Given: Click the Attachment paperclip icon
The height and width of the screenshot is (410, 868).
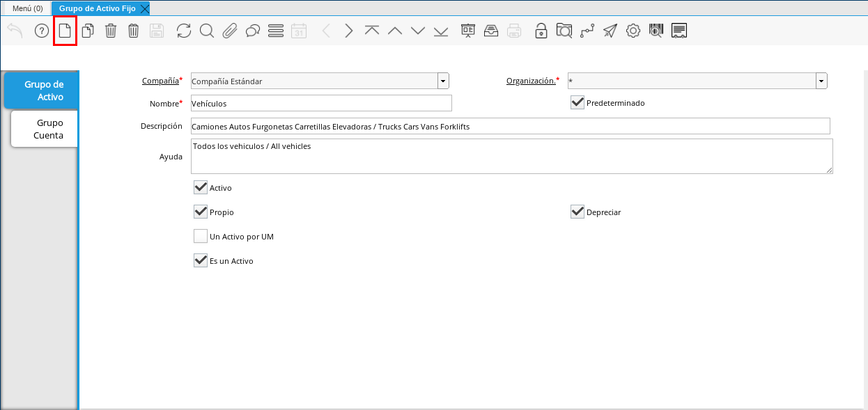Looking at the screenshot, I should (x=230, y=31).
